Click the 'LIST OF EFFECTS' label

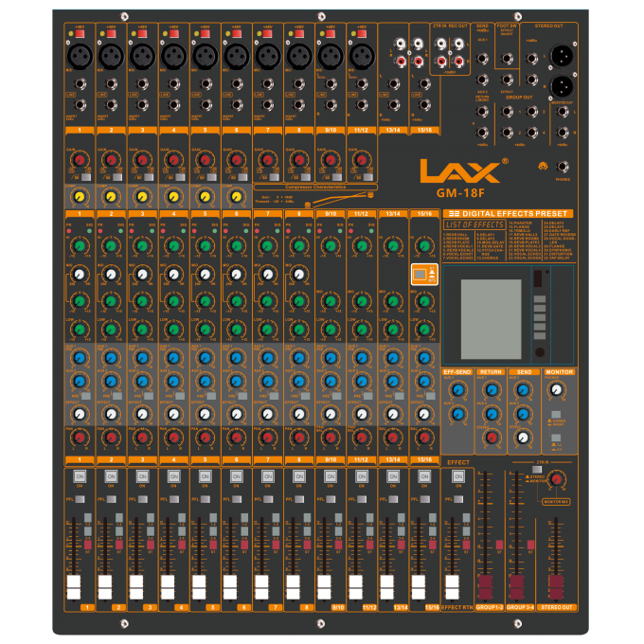(474, 224)
